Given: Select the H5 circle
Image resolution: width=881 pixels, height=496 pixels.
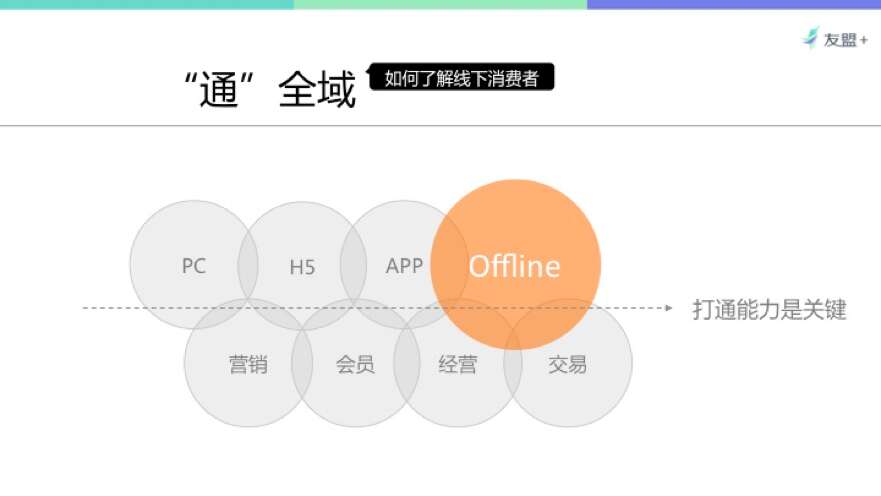Looking at the screenshot, I should (302, 266).
